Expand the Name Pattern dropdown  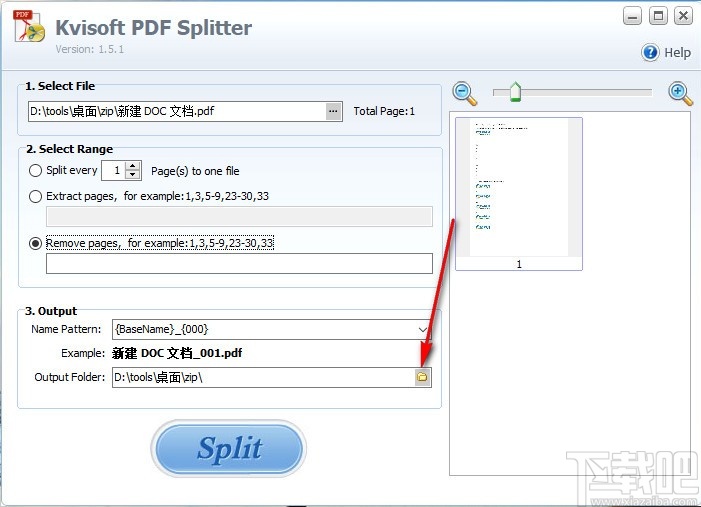point(422,330)
